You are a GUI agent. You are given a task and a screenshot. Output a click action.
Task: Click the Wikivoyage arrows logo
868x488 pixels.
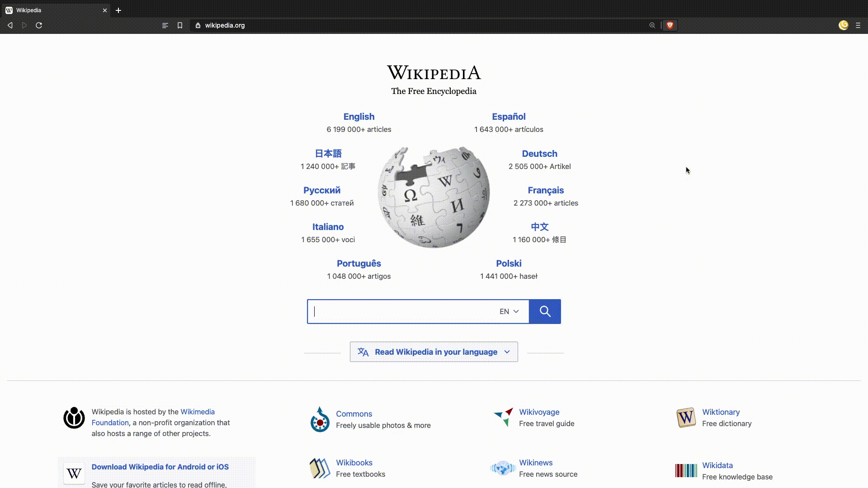tap(503, 417)
